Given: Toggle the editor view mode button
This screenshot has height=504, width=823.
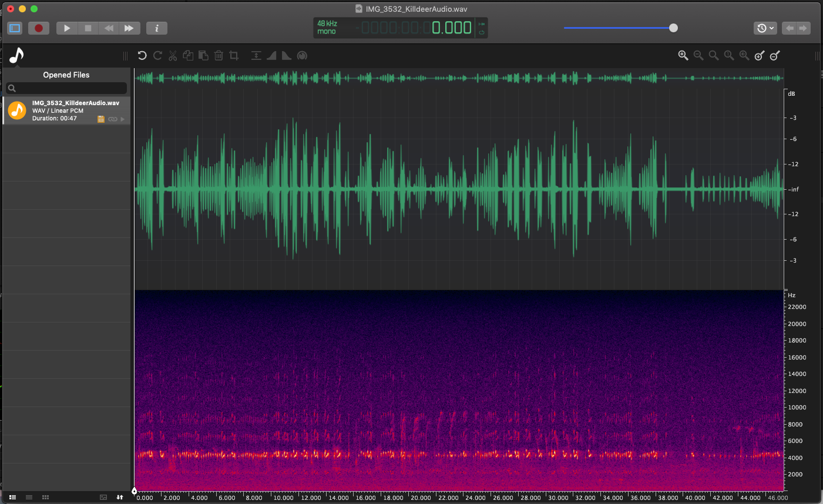Looking at the screenshot, I should click(14, 28).
